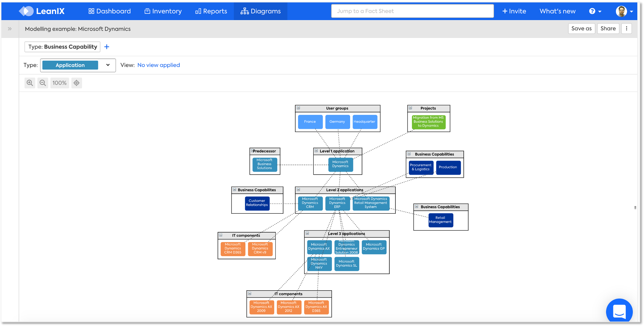The height and width of the screenshot is (326, 644).
Task: Zoom out of the diagram
Action: (43, 83)
